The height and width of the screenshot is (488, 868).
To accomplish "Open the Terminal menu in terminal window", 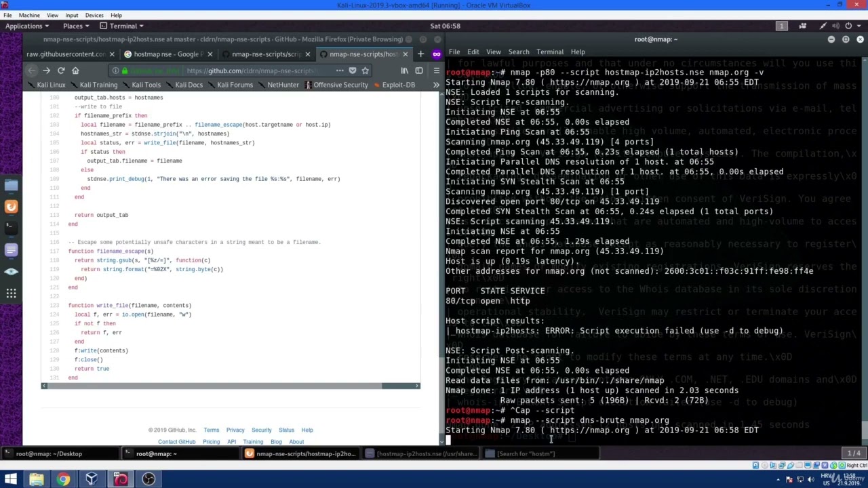I will tap(550, 52).
